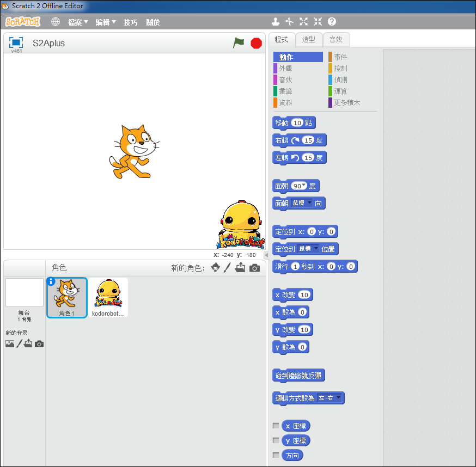The height and width of the screenshot is (467, 476).
Task: Upload sprite from file
Action: click(240, 267)
